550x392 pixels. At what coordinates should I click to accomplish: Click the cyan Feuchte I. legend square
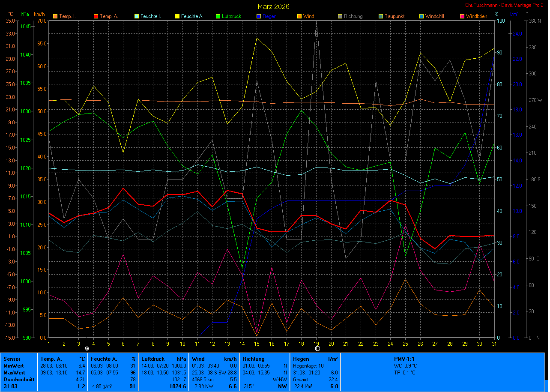tap(136, 17)
